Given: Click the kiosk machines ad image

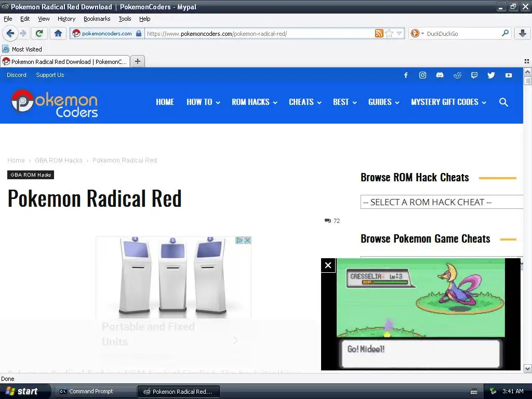Looking at the screenshot, I should click(174, 277).
